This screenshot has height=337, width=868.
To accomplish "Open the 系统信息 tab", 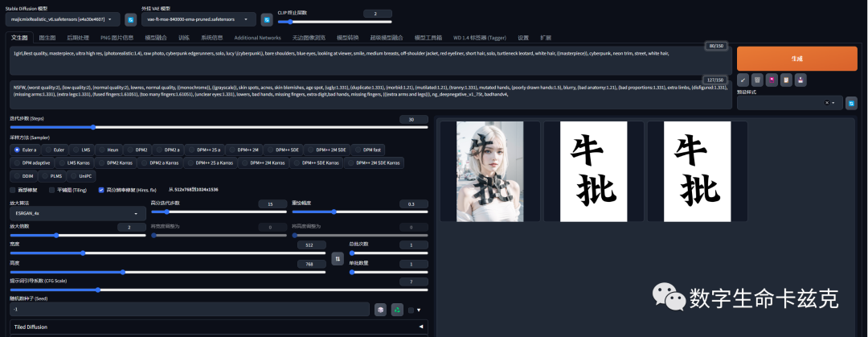I will (212, 38).
